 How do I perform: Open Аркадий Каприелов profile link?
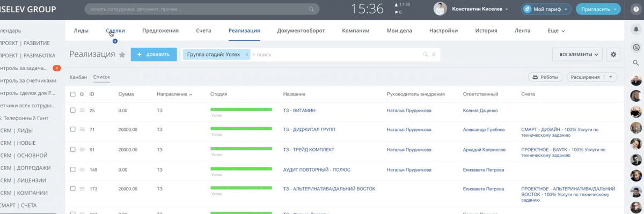click(484, 150)
